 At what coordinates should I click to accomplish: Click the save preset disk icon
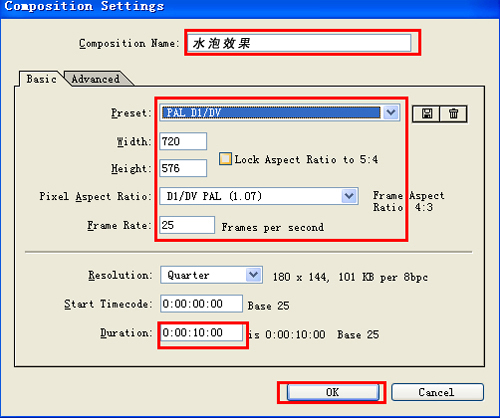(x=426, y=114)
